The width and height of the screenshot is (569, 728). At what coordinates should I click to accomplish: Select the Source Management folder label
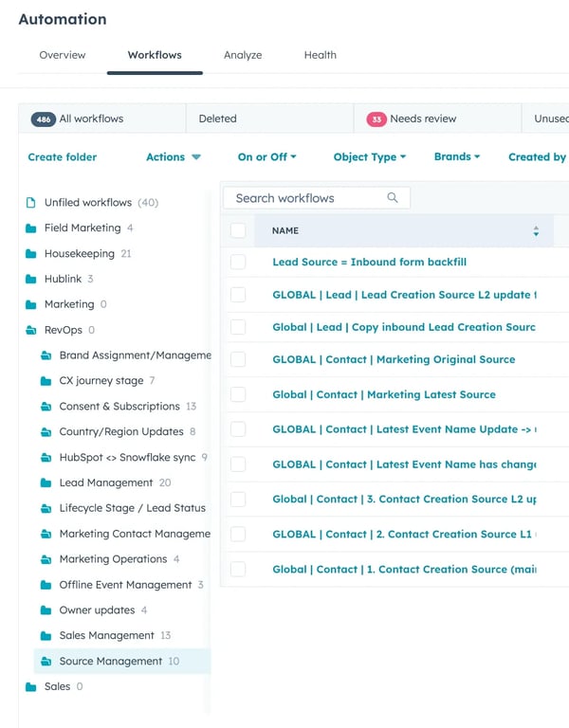click(x=111, y=661)
